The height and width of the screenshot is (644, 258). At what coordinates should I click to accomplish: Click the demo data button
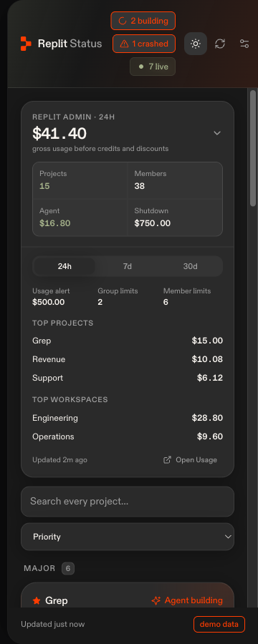[219, 624]
